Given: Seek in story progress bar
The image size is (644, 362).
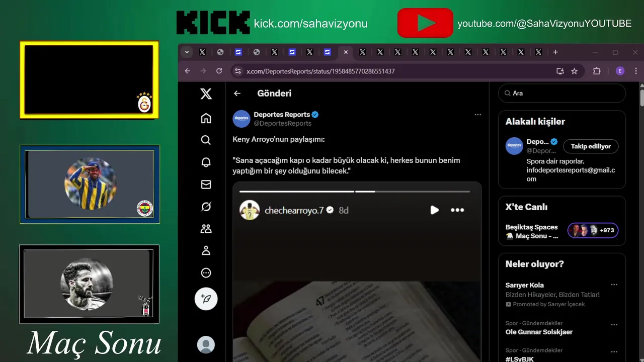Looking at the screenshot, I should [x=355, y=192].
